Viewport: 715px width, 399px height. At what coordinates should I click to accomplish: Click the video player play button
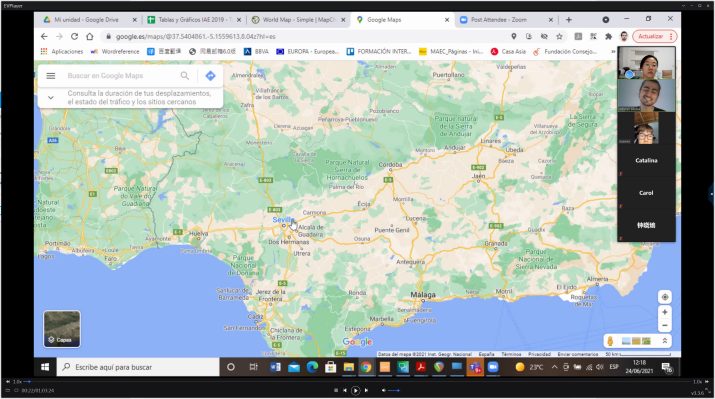tap(355, 390)
